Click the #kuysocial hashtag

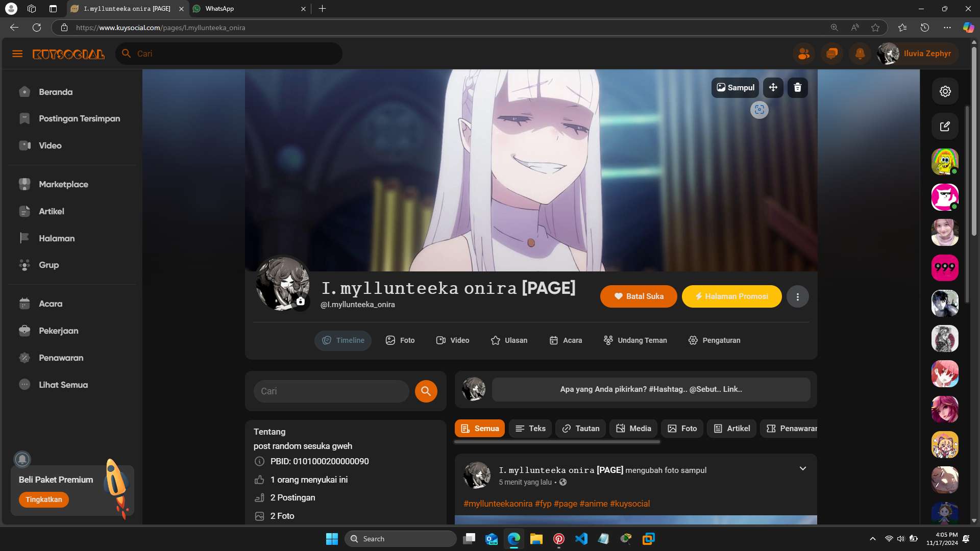(630, 504)
